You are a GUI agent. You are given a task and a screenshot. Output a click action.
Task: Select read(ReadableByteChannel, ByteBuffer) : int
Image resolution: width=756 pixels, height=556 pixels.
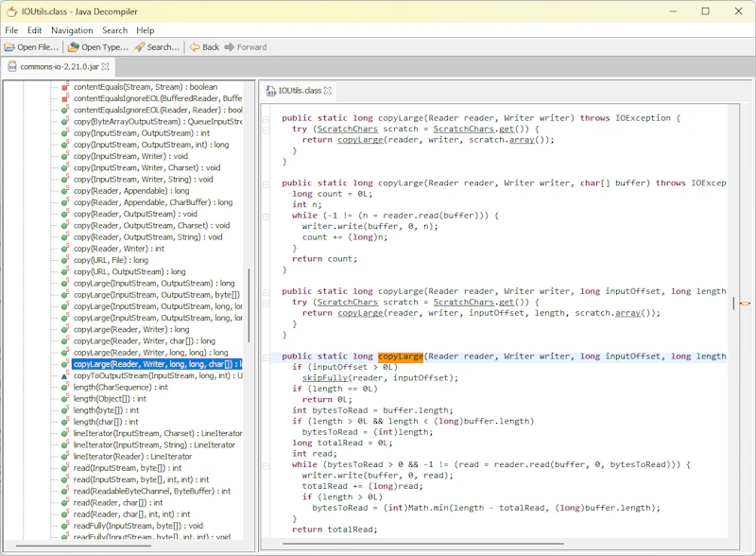(152, 492)
